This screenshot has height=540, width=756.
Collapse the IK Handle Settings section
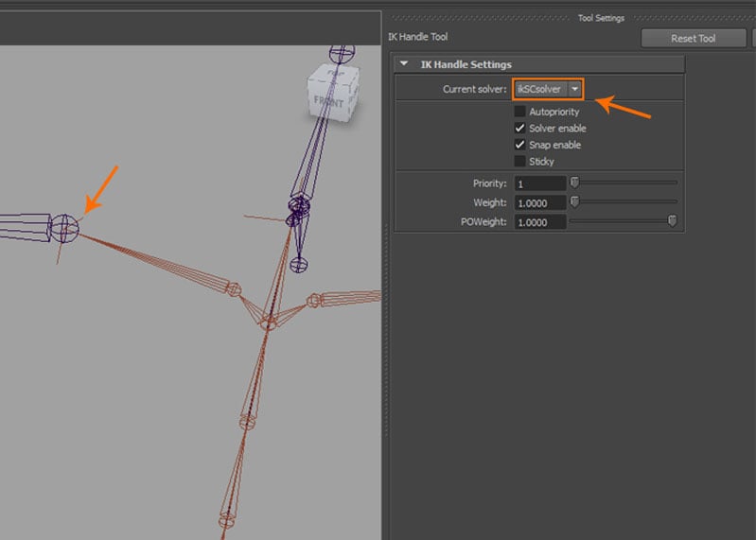406,64
